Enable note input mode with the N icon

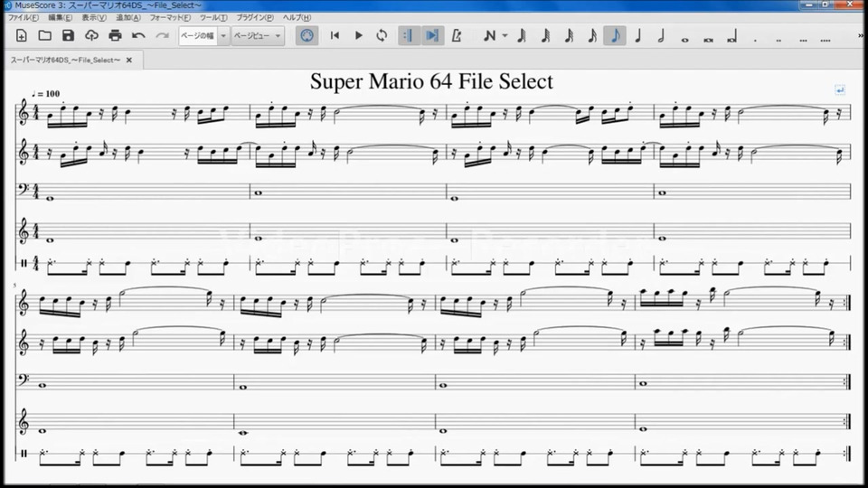[x=489, y=36]
